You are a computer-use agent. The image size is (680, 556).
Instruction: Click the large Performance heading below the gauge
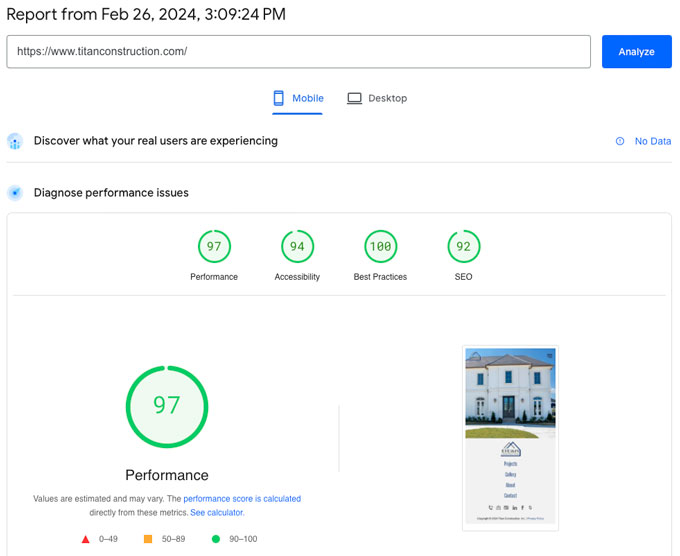pos(167,475)
